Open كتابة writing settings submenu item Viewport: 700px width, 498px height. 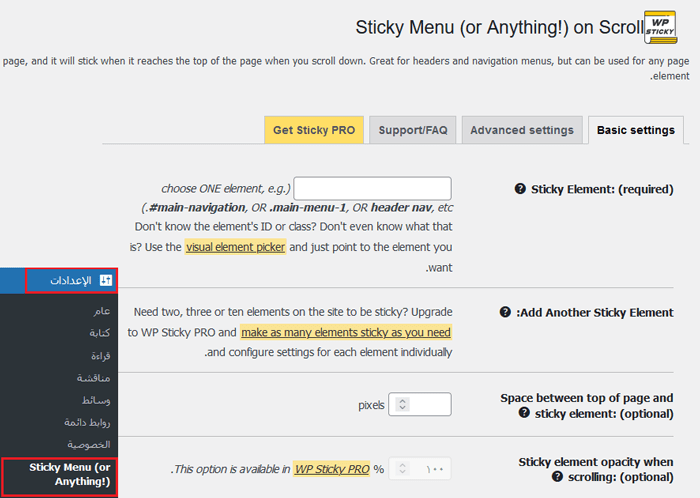point(100,333)
